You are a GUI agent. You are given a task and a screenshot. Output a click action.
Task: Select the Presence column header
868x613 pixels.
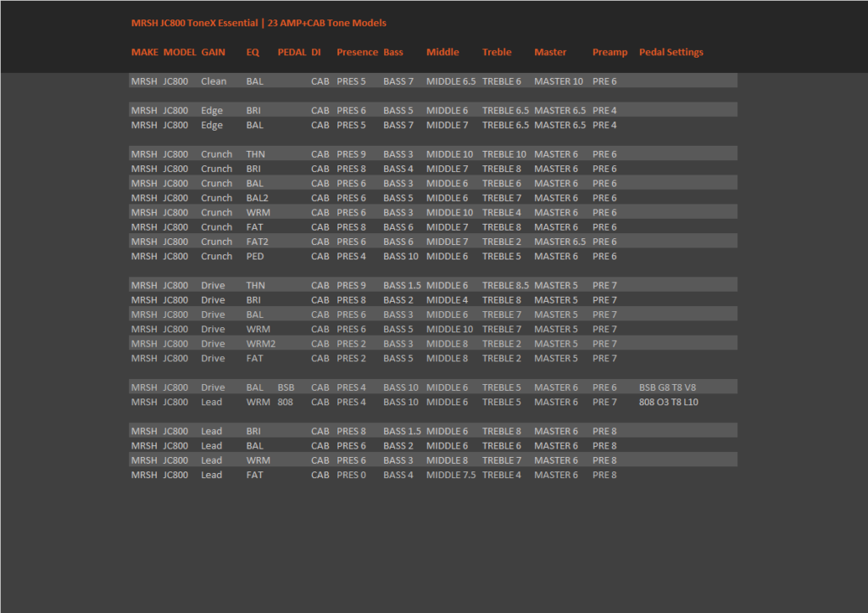pyautogui.click(x=357, y=52)
